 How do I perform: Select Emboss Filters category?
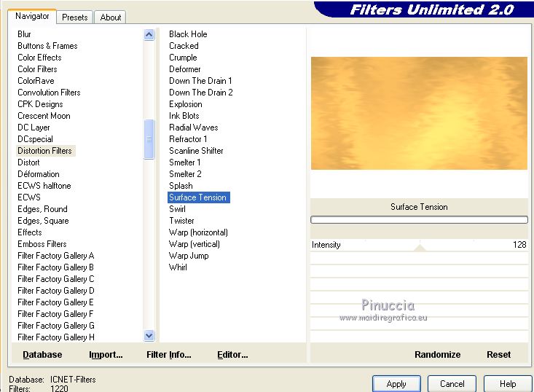point(42,244)
